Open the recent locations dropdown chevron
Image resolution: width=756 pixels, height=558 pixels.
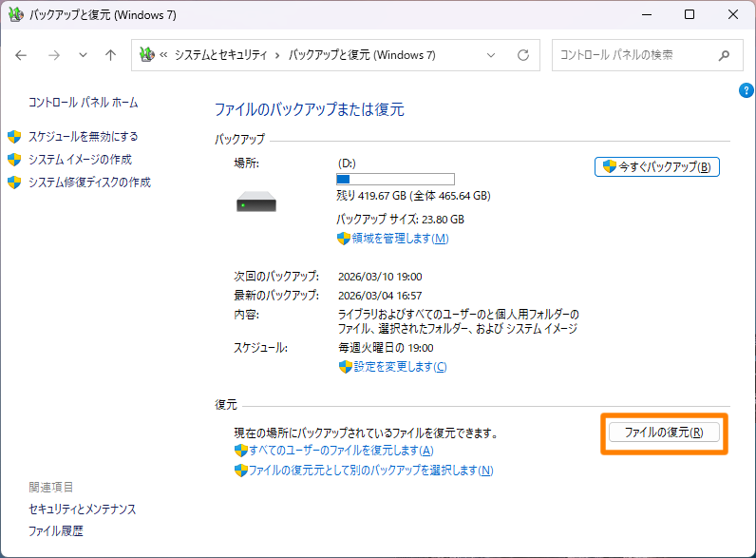[x=83, y=55]
